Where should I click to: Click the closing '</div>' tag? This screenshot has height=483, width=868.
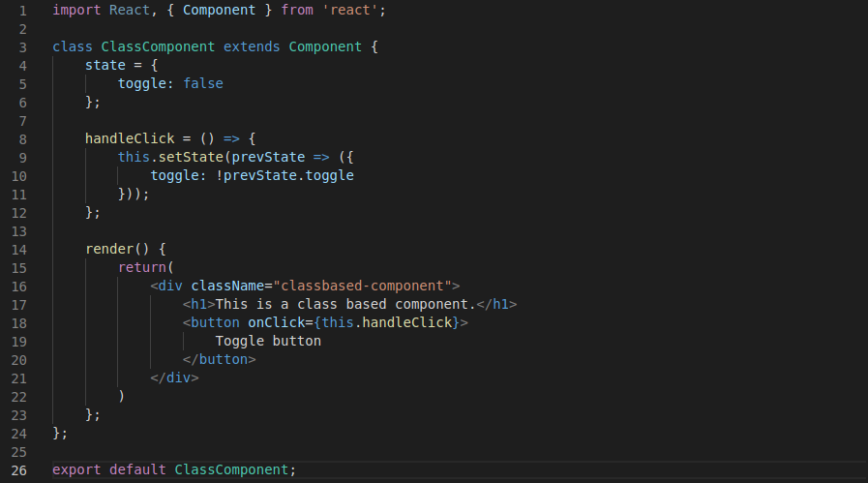174,377
